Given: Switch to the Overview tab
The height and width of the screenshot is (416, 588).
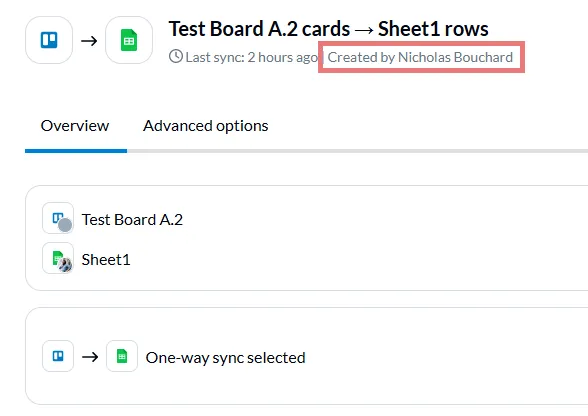Looking at the screenshot, I should pyautogui.click(x=75, y=126).
